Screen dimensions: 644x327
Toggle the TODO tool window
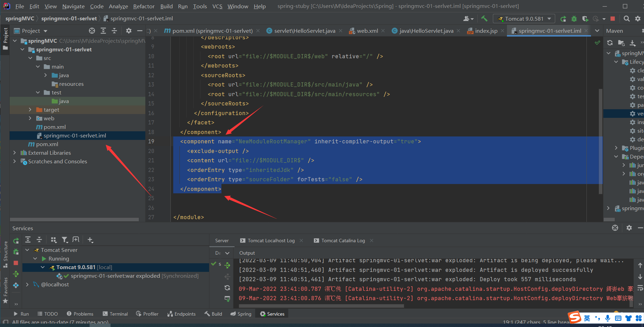pyautogui.click(x=48, y=314)
